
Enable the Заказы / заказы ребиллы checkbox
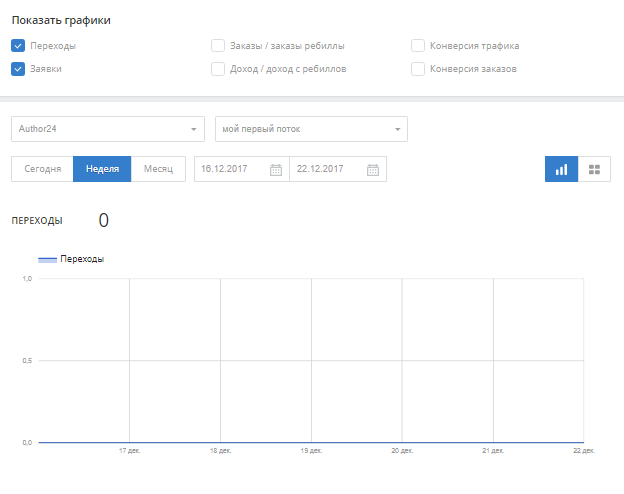tap(218, 46)
